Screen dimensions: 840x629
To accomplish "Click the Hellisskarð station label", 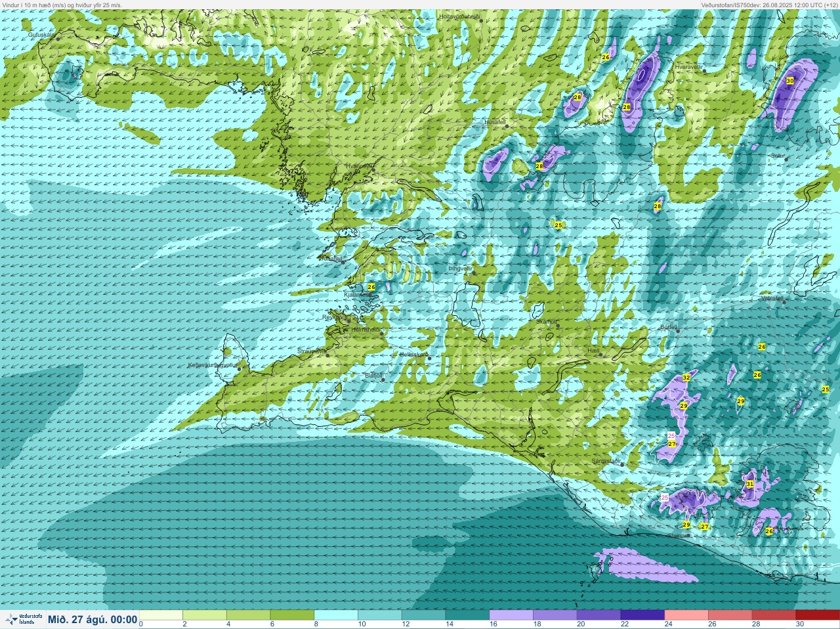I will [413, 355].
